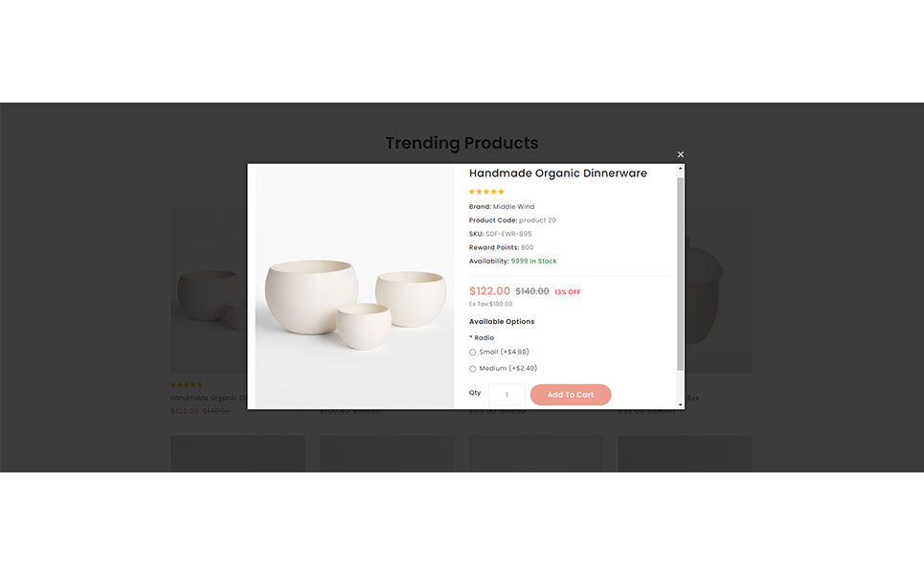Click the Add To Cart button
Screen dimensions: 924x575
(571, 395)
